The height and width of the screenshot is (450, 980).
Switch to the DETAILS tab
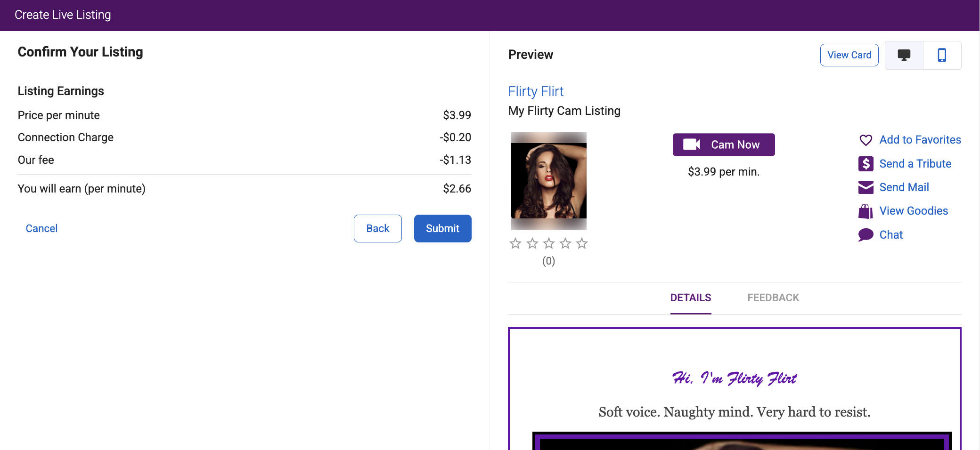(x=691, y=298)
